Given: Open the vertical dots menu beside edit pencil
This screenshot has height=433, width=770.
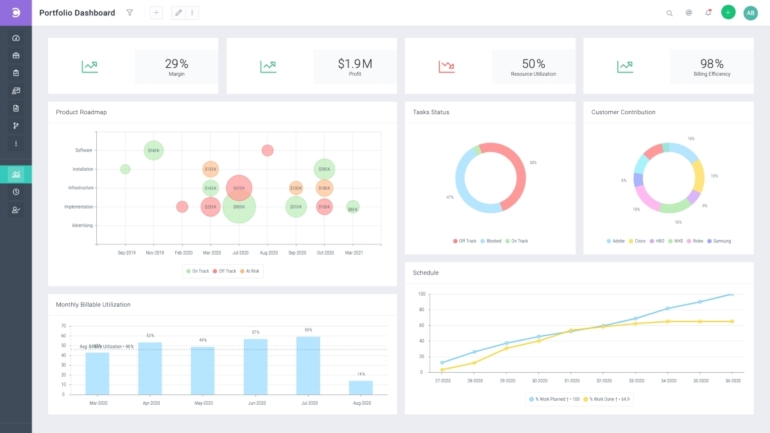Looking at the screenshot, I should [x=192, y=13].
